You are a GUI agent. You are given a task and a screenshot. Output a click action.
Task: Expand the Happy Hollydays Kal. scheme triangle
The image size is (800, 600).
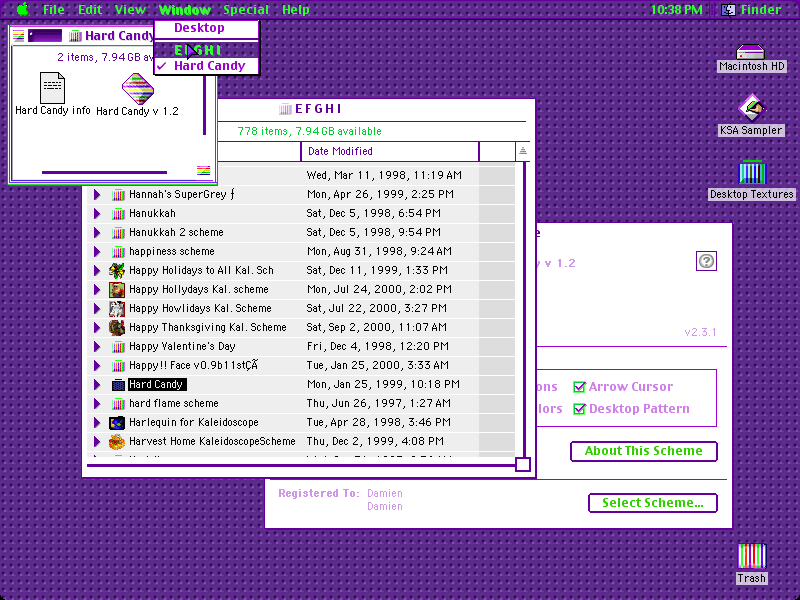pos(97,289)
